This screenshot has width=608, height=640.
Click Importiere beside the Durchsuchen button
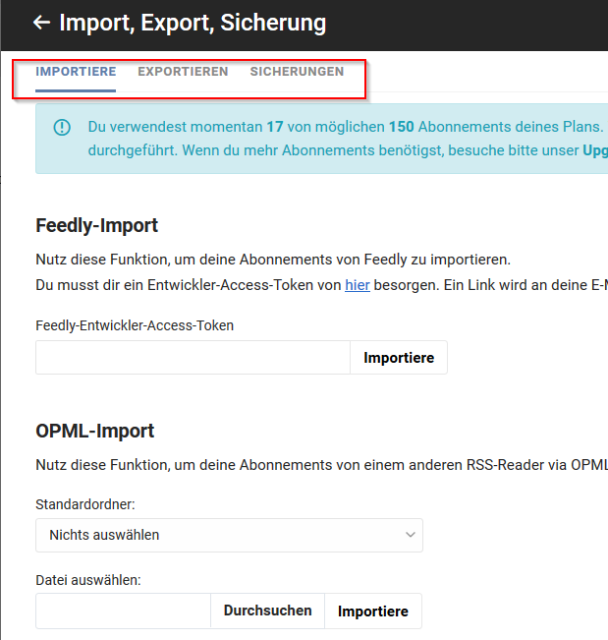click(373, 611)
